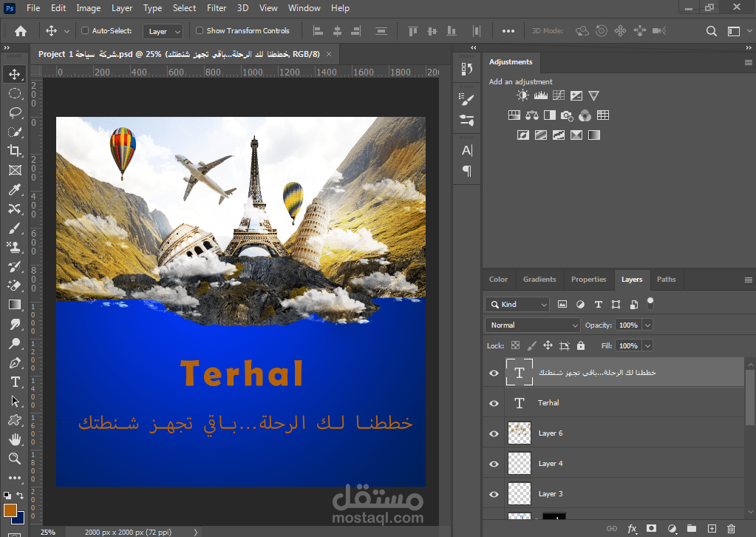Click the more align options ellipsis

click(x=508, y=31)
